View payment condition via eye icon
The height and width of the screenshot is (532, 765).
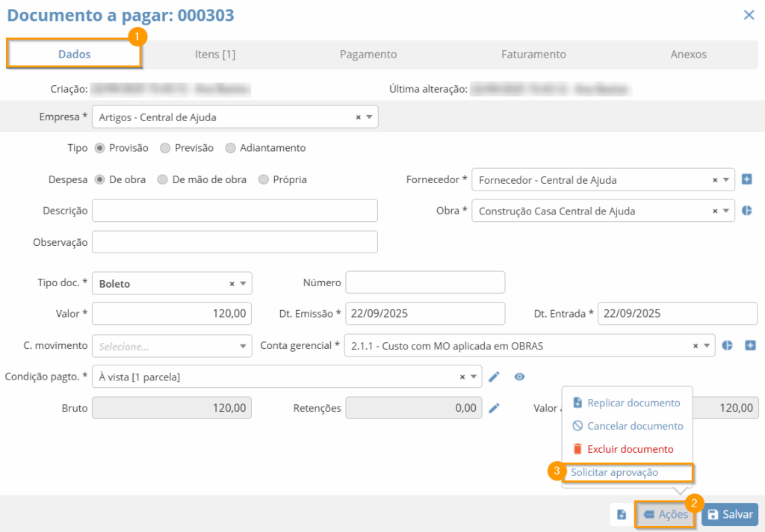(520, 377)
